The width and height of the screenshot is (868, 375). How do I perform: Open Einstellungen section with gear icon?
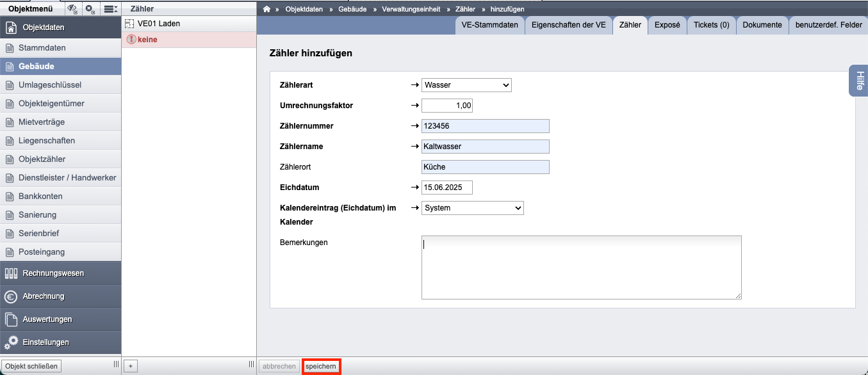(x=60, y=342)
